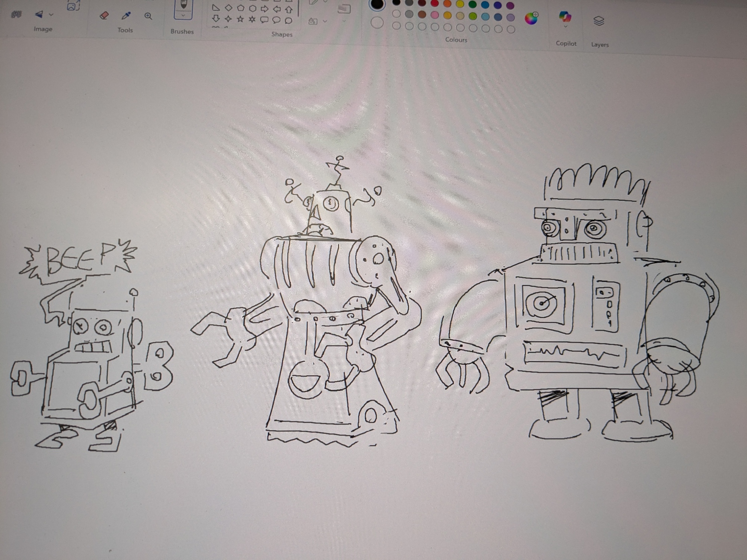
Task: Open the Layers panel
Action: (599, 21)
